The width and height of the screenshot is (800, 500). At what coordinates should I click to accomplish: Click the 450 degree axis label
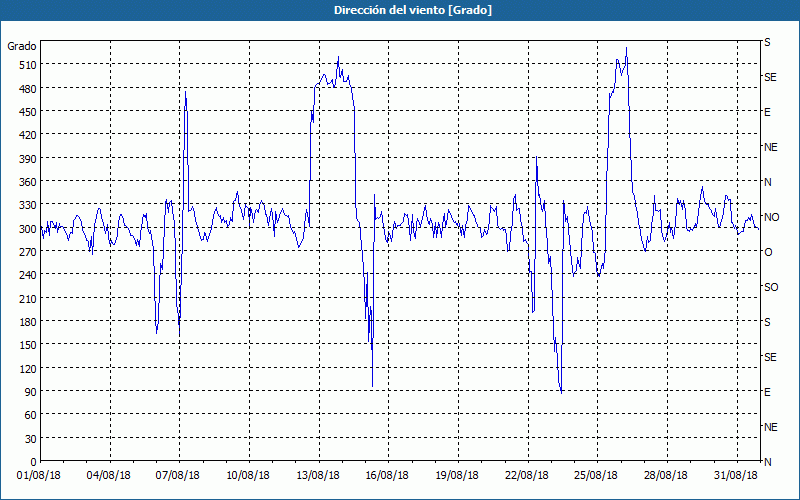27,112
